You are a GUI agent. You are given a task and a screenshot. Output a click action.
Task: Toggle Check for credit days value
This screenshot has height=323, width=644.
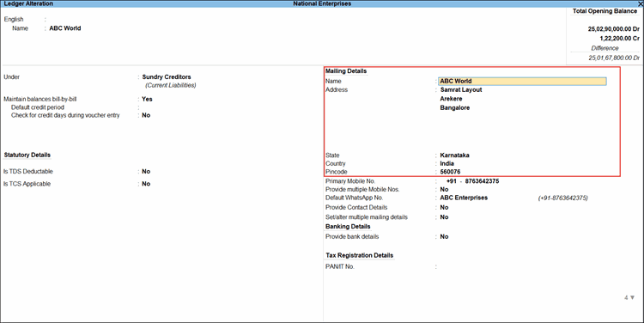146,115
